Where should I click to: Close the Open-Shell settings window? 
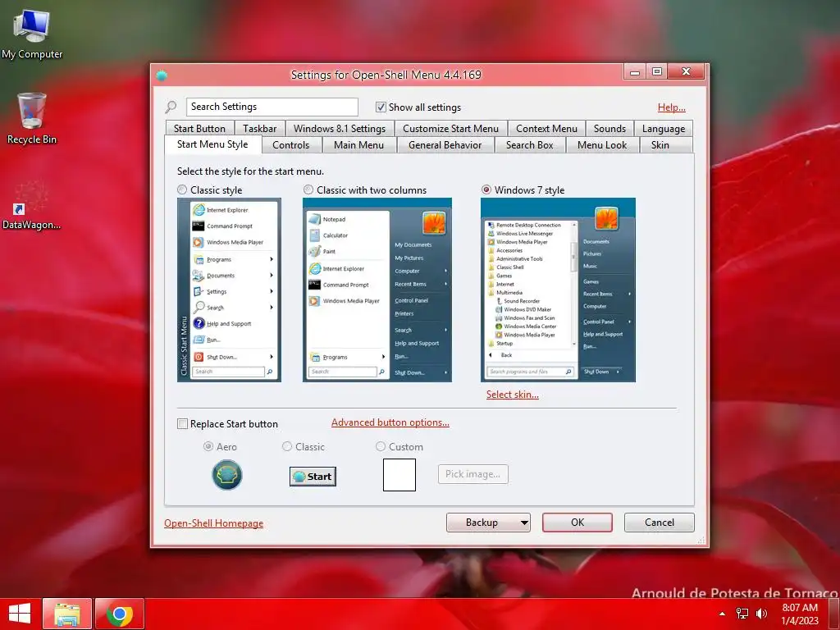(687, 72)
